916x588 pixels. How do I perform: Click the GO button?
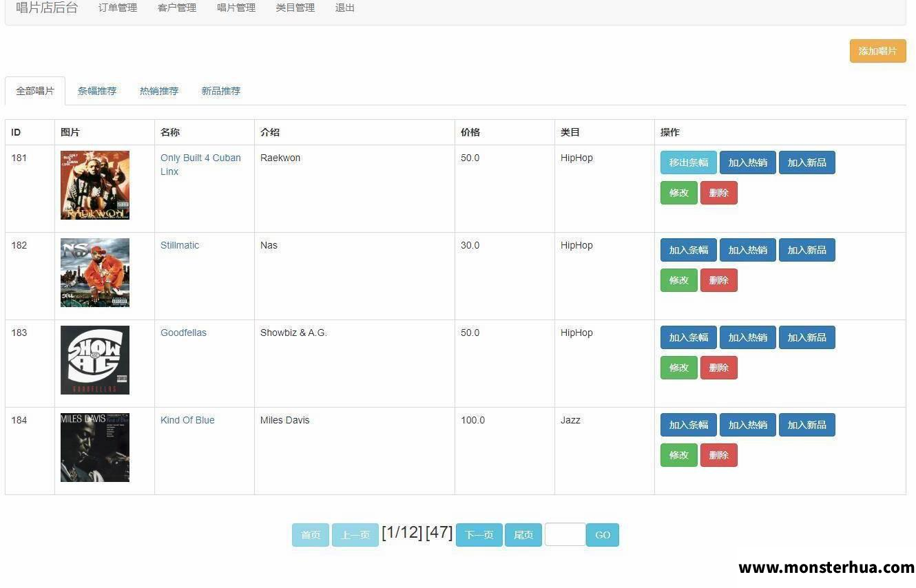coord(603,535)
